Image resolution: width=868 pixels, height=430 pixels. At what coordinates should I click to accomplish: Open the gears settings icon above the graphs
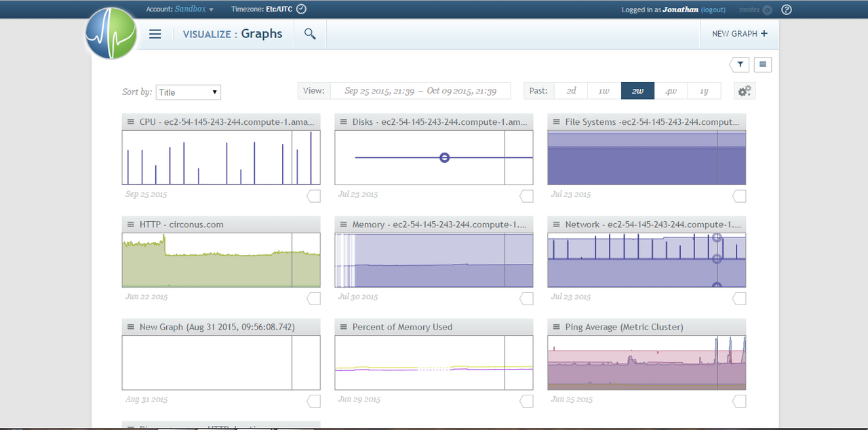click(x=743, y=90)
